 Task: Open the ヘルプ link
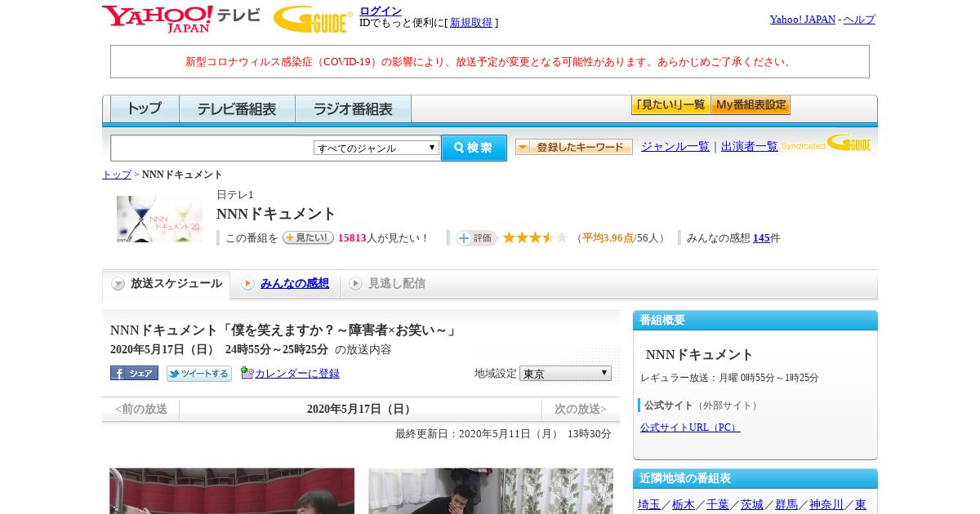[859, 19]
